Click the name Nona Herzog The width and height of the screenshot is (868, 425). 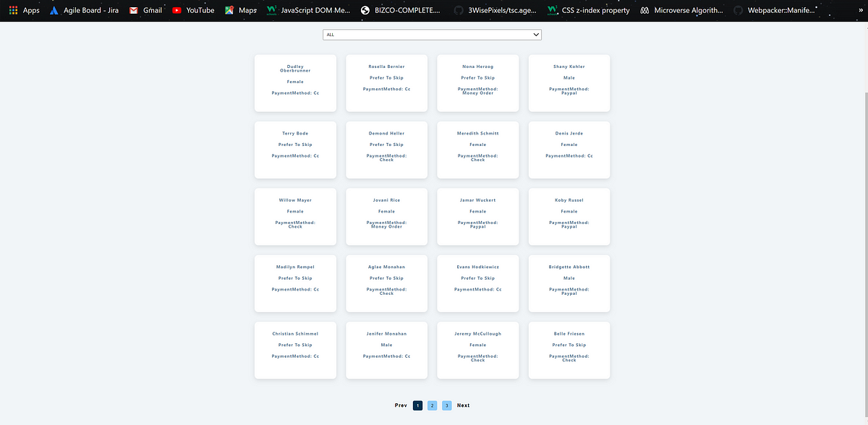(x=478, y=66)
